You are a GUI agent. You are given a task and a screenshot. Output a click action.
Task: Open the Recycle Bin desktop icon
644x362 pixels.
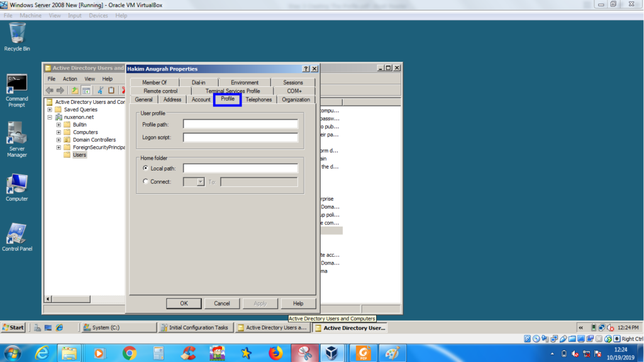17,37
